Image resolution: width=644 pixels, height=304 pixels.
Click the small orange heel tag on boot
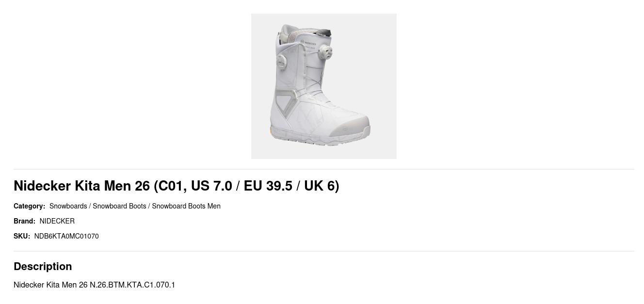tap(271, 131)
